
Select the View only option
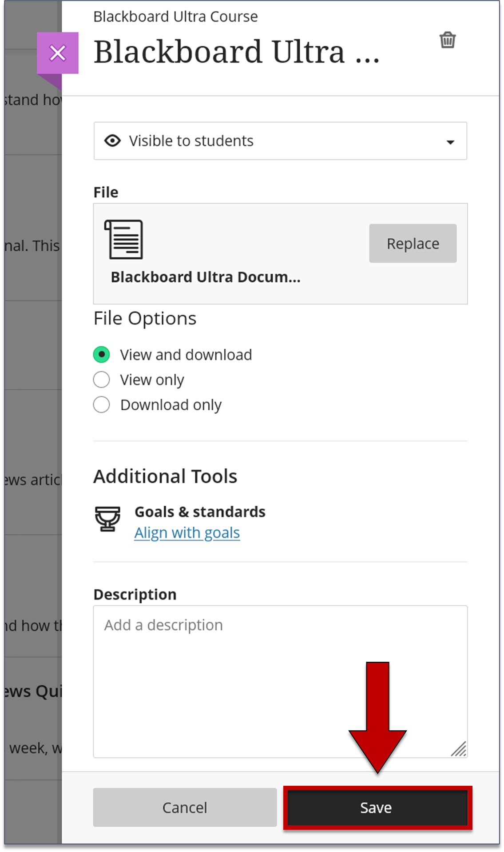point(101,380)
